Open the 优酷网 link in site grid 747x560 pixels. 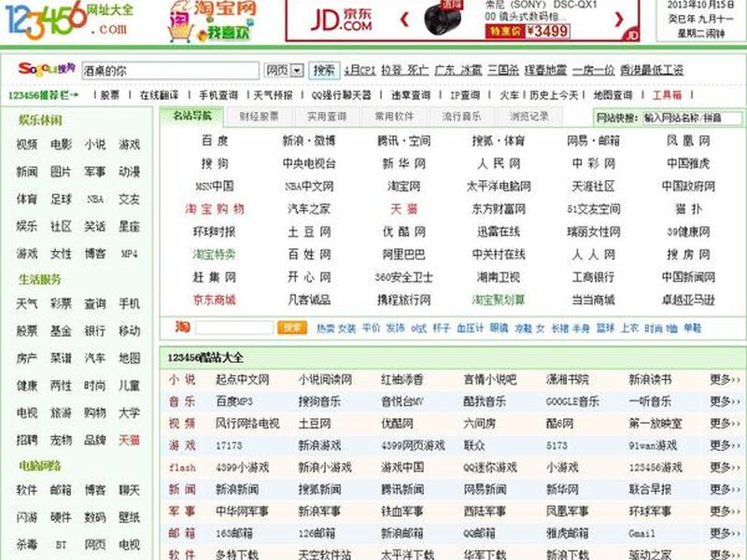pyautogui.click(x=404, y=231)
